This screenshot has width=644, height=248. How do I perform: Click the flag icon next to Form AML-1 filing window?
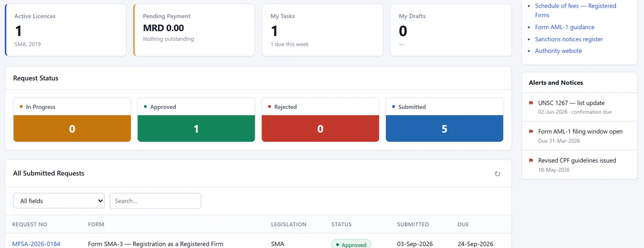pyautogui.click(x=531, y=132)
